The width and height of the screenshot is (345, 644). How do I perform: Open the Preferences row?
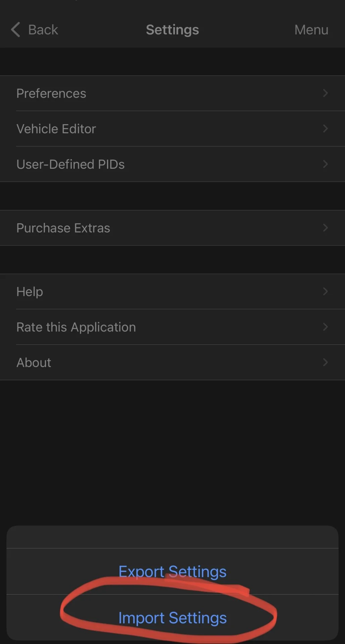pos(51,93)
